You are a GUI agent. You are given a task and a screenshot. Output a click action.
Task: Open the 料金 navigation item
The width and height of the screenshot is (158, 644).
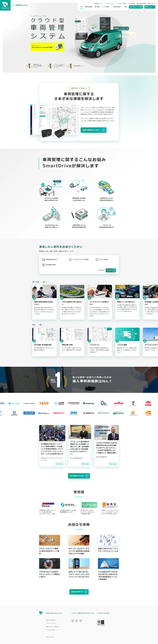126,7
